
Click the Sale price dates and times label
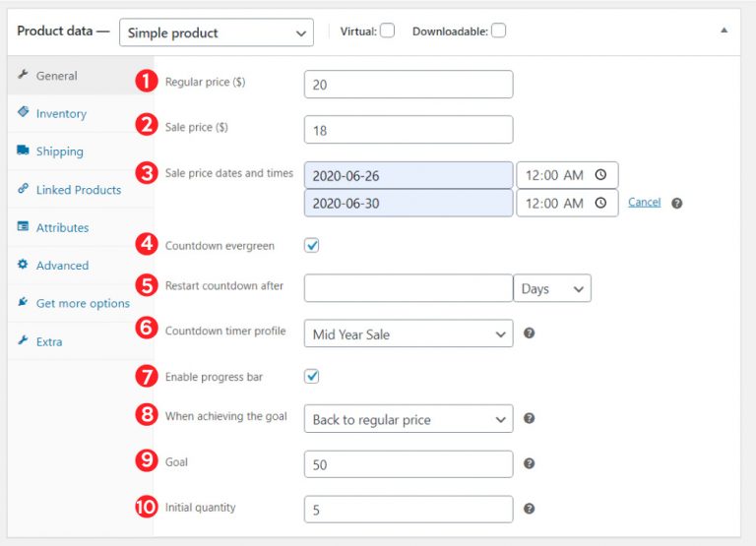click(x=229, y=173)
